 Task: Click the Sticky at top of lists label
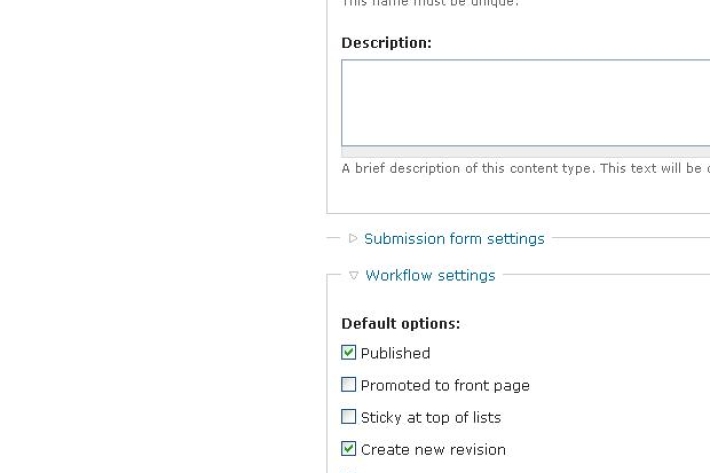pos(430,417)
